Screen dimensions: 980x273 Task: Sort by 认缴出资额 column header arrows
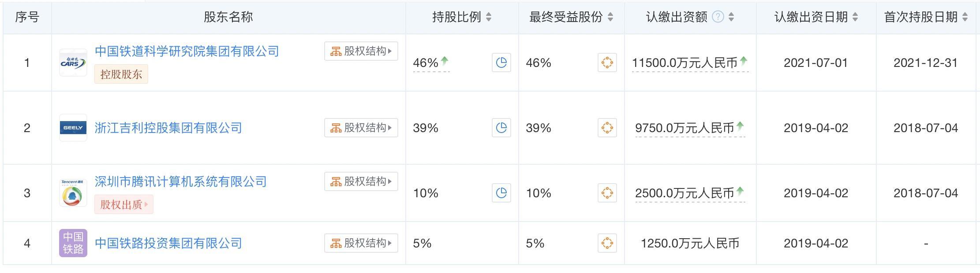tap(731, 17)
